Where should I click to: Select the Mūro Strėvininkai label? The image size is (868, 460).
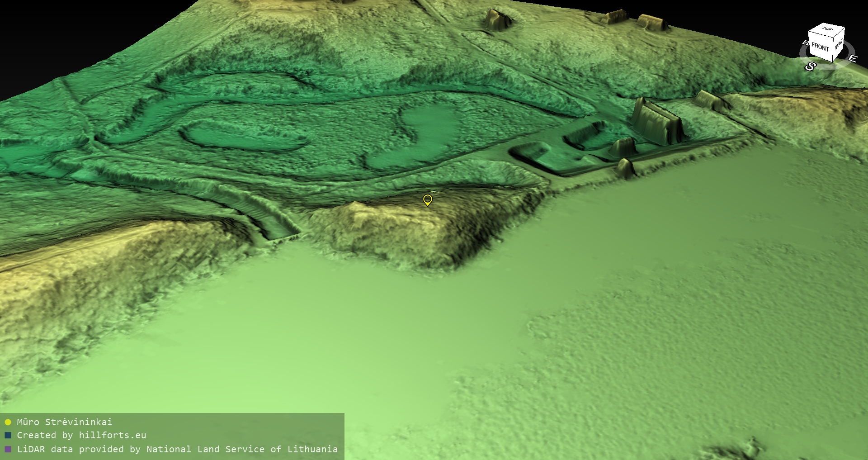pos(64,422)
